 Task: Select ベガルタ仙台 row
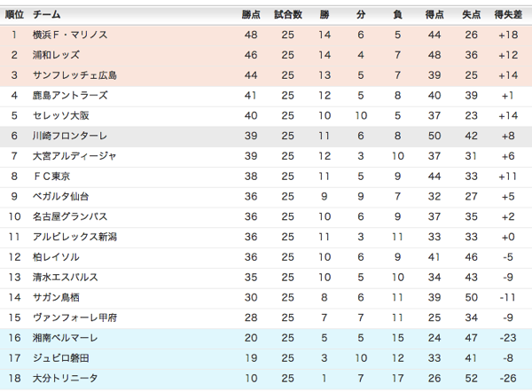[60, 196]
